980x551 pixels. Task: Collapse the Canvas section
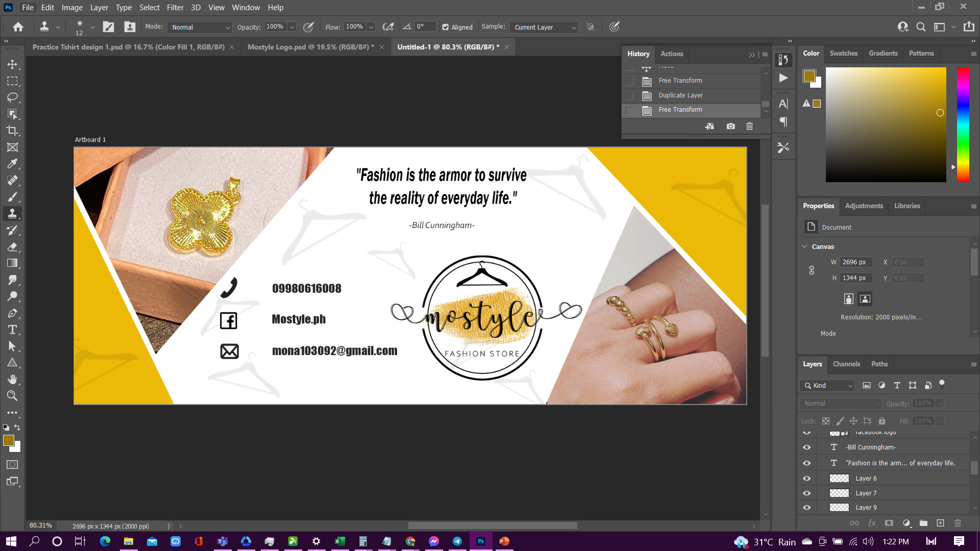[x=805, y=246]
